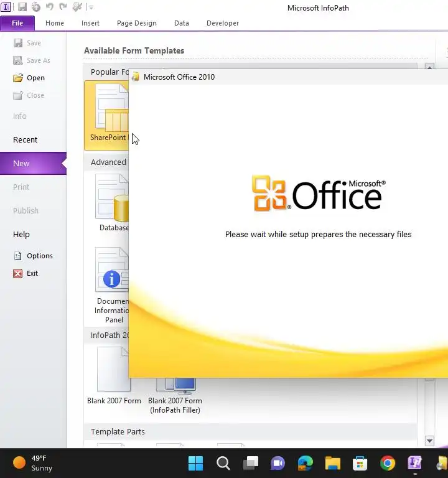Click the Undo arrow icon
This screenshot has height=478, width=448.
49,7
